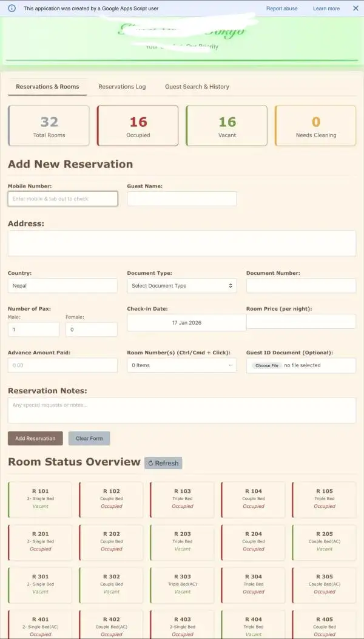
Task: Open the Guest Search & History tab
Action: 197,87
